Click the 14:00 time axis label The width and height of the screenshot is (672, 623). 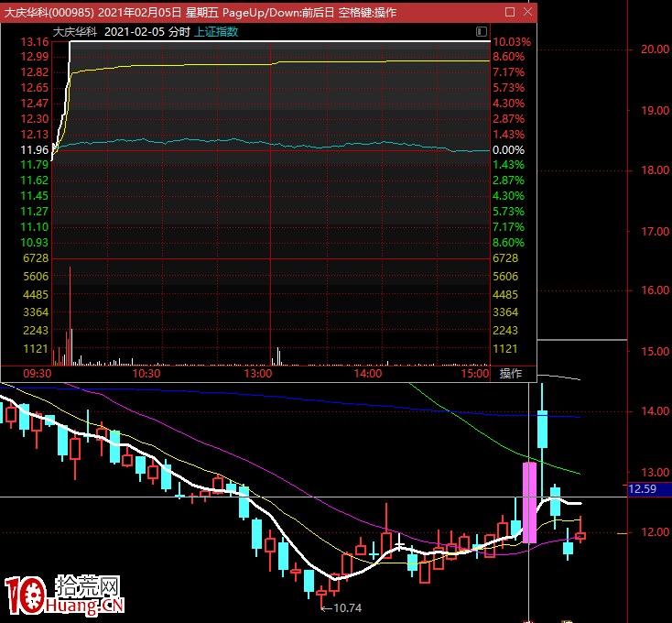[x=368, y=374]
